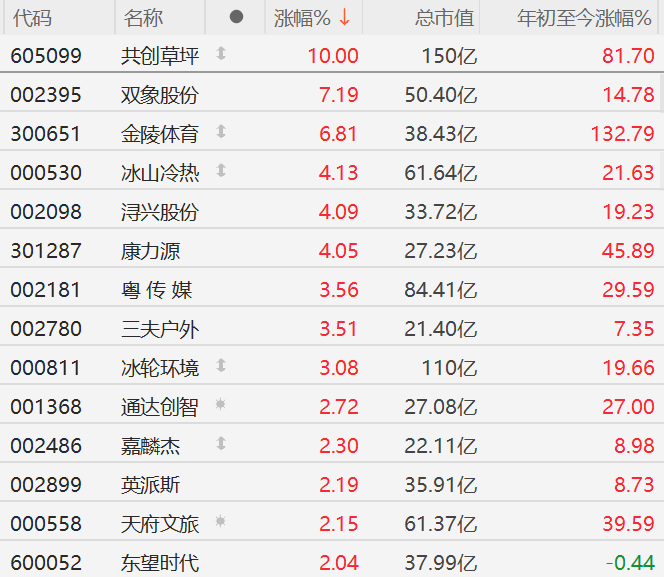Select stock code 300651
The image size is (664, 577).
pyautogui.click(x=45, y=134)
